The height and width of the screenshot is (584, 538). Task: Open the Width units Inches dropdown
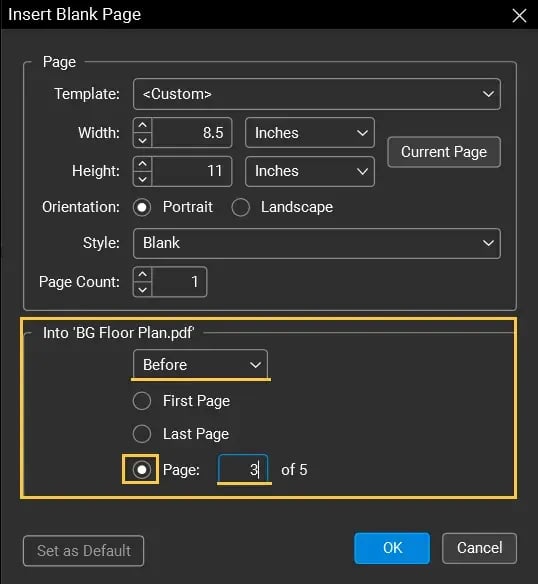(310, 133)
